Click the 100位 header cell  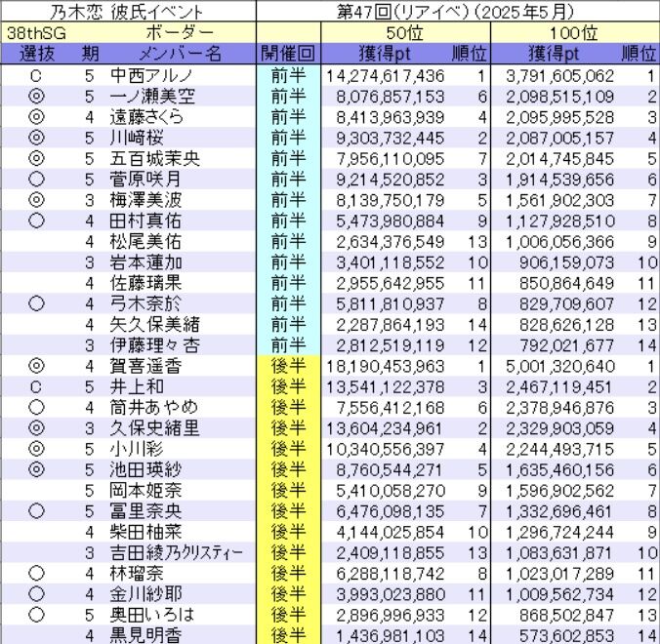(x=573, y=33)
